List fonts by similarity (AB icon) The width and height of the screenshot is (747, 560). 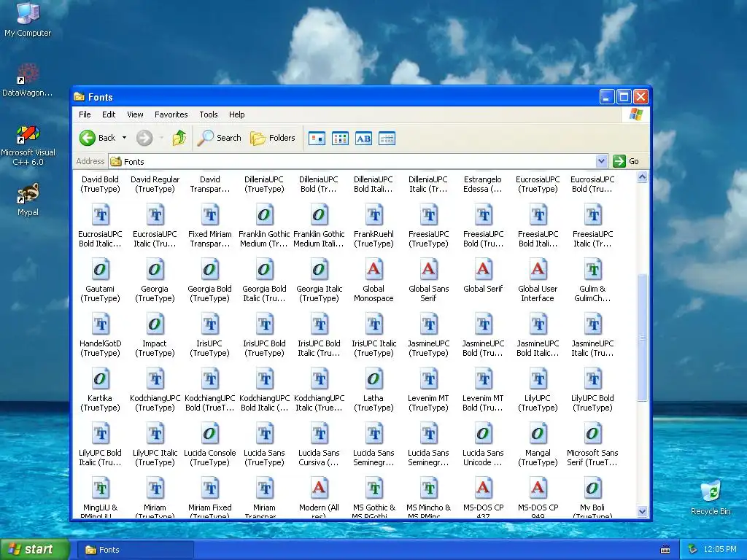[363, 139]
